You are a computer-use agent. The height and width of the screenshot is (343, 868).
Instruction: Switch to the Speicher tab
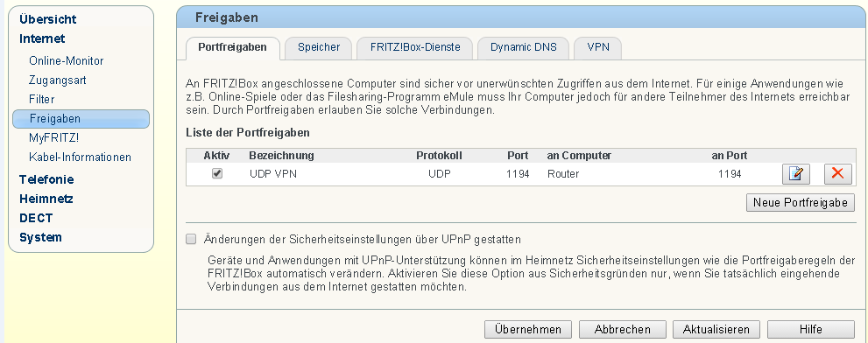[318, 47]
